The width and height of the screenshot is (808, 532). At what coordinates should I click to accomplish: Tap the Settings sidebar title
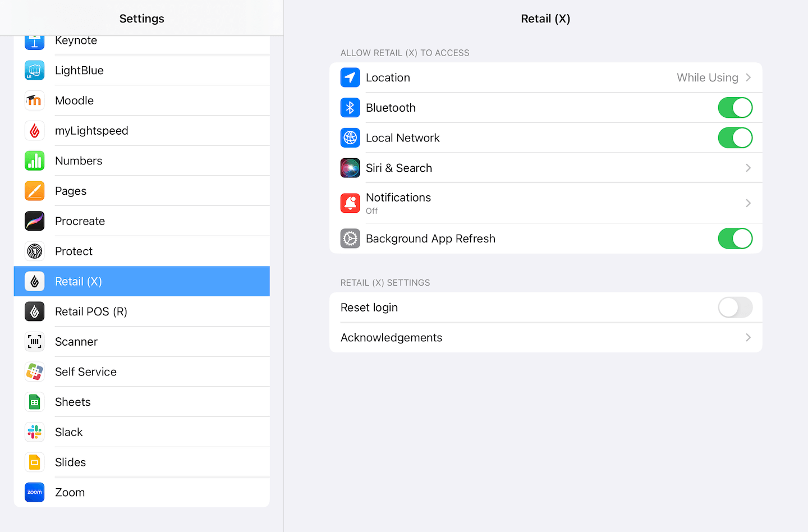point(142,19)
